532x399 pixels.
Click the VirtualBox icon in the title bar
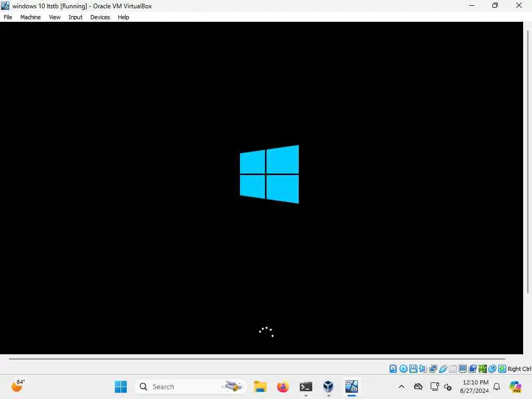pyautogui.click(x=5, y=6)
